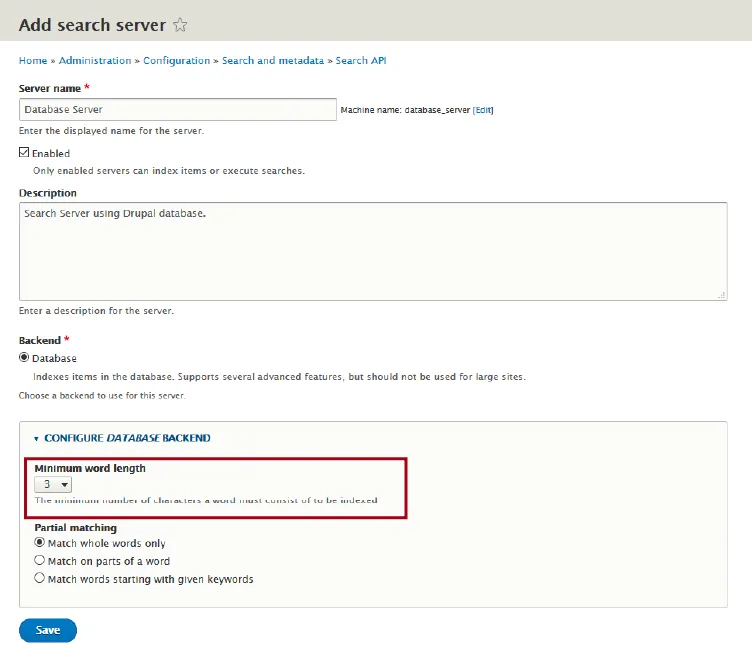This screenshot has height=666, width=752.
Task: Navigate to Search and metadata
Action: [x=273, y=61]
